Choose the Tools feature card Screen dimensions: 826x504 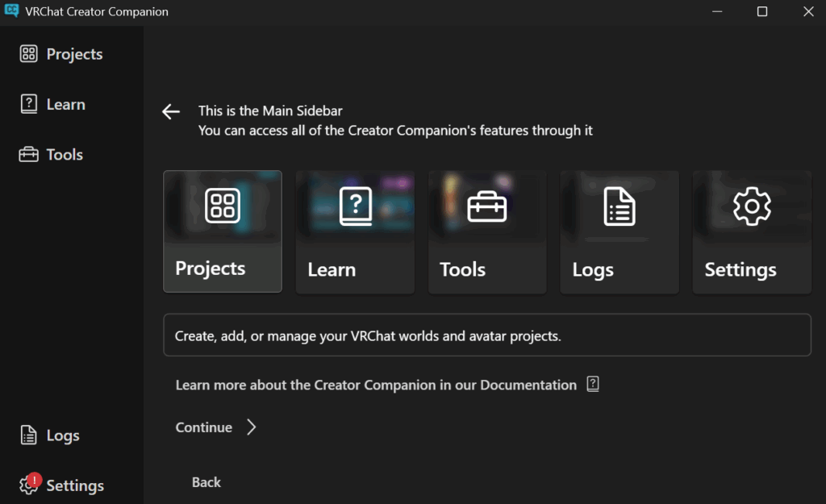click(487, 231)
